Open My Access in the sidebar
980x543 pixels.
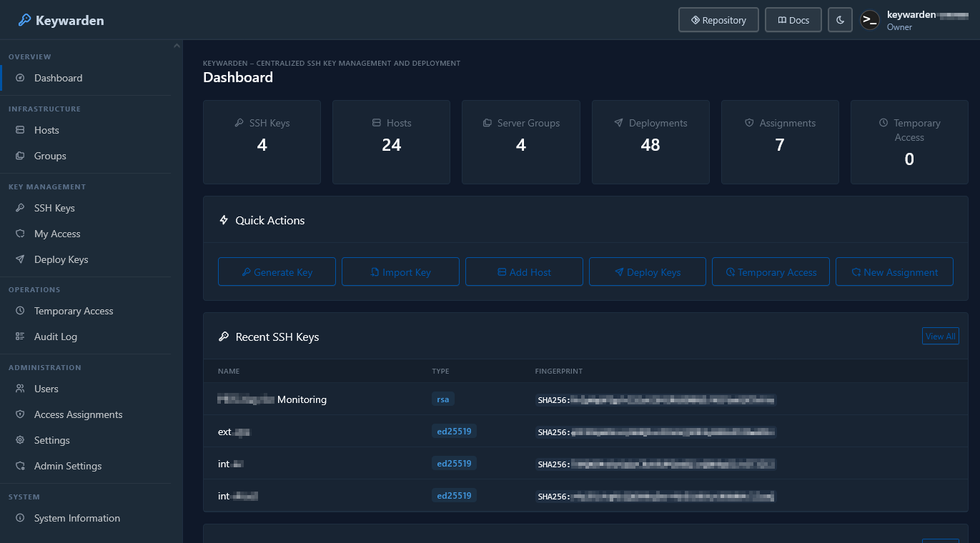[86, 234]
